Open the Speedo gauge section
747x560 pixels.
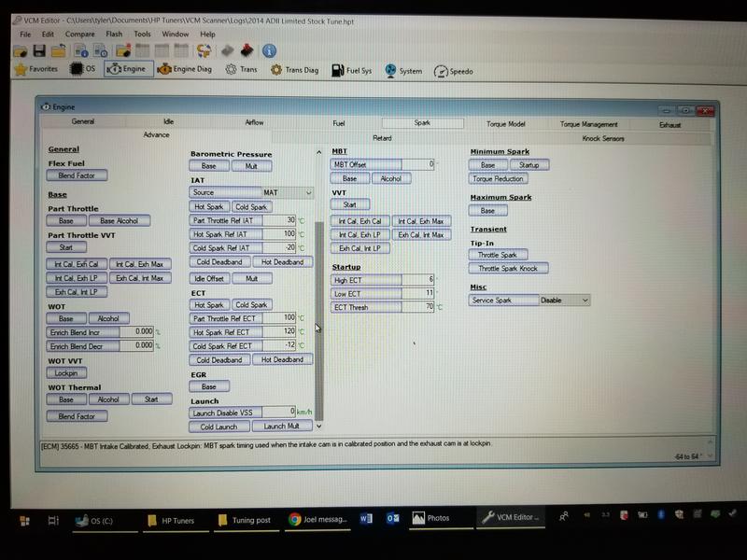(454, 72)
